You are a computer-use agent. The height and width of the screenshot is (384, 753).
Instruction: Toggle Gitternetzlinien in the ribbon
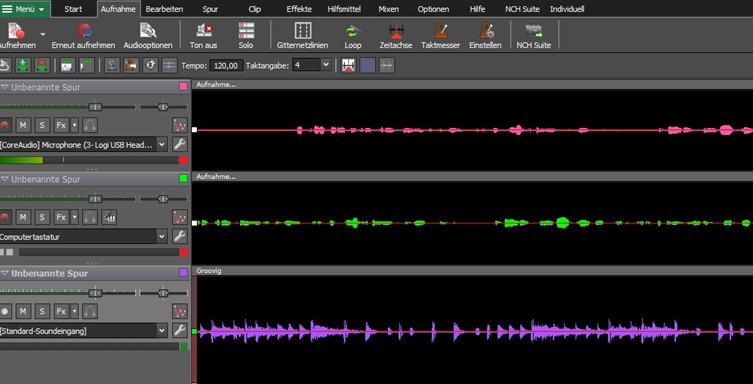(x=303, y=36)
